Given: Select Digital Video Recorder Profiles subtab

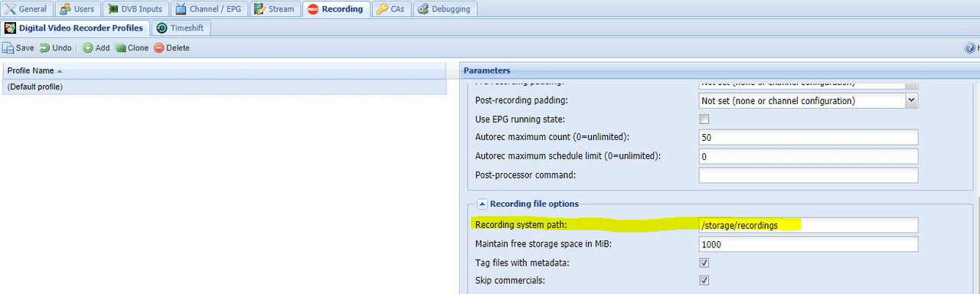Looking at the screenshot, I should [74, 28].
